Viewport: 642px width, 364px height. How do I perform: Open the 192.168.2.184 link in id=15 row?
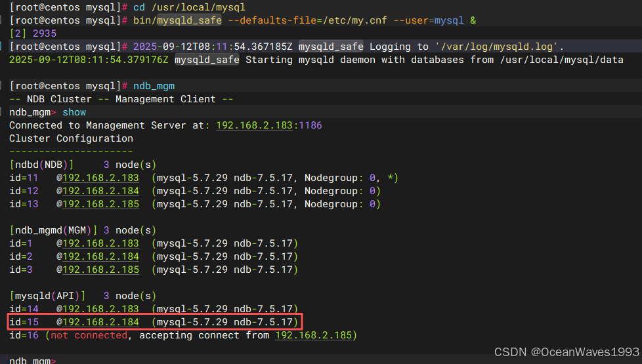coord(100,322)
